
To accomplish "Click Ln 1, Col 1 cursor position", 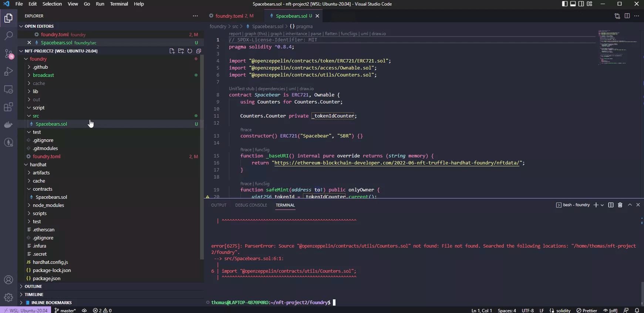I will 482,310.
